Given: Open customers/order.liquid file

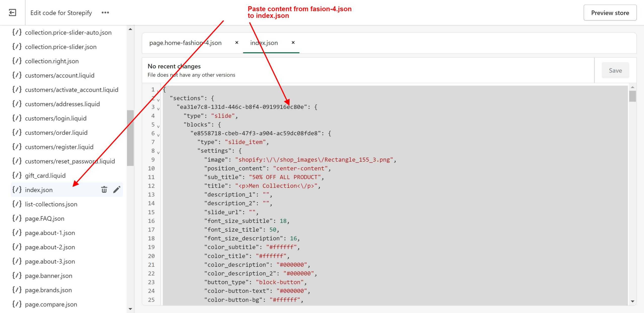Looking at the screenshot, I should 56,133.
